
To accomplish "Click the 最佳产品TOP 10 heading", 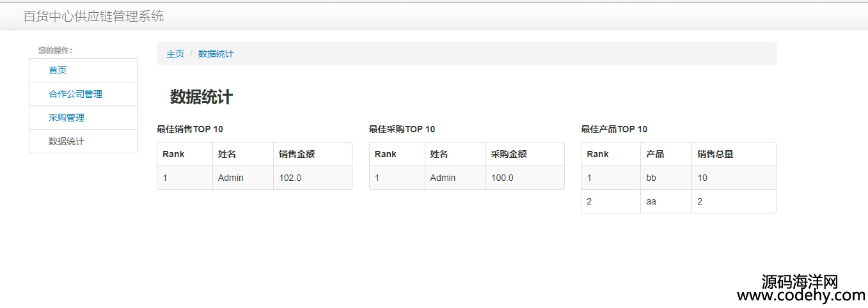I will pyautogui.click(x=614, y=129).
